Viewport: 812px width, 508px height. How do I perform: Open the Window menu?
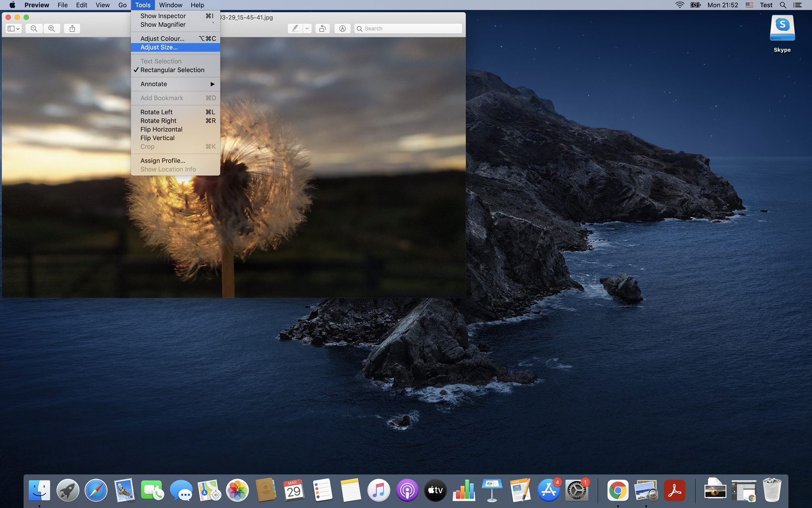coord(171,5)
